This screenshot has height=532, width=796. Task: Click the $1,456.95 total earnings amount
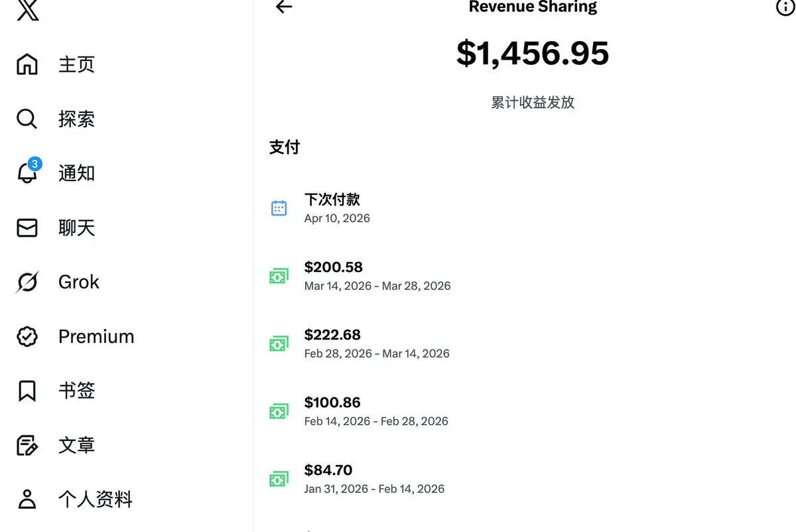tap(533, 53)
